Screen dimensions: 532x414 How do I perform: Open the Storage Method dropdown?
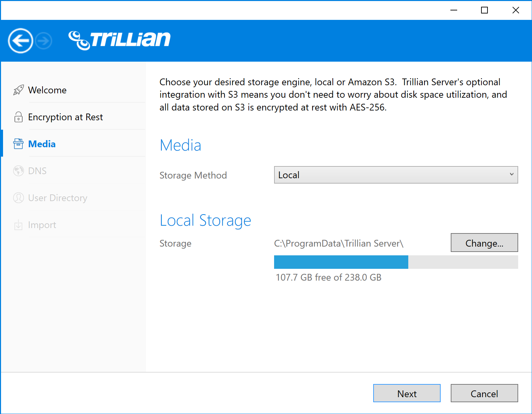(396, 175)
